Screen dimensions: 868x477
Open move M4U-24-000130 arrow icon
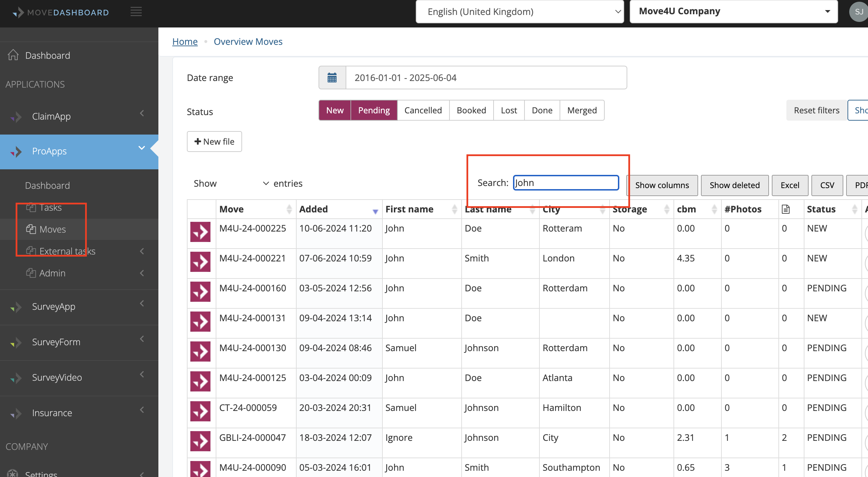point(200,351)
